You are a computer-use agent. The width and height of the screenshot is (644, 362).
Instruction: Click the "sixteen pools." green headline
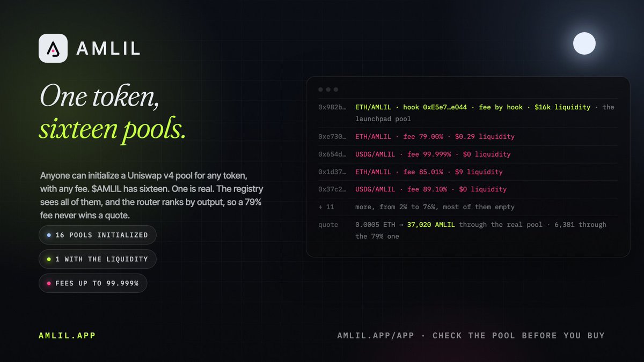pos(113,130)
